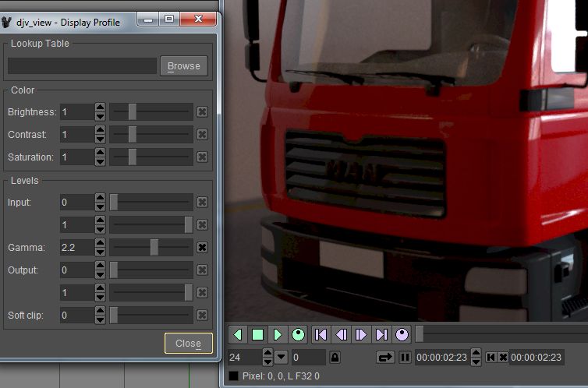This screenshot has height=388, width=588.
Task: Play the sequence forward
Action: [278, 334]
